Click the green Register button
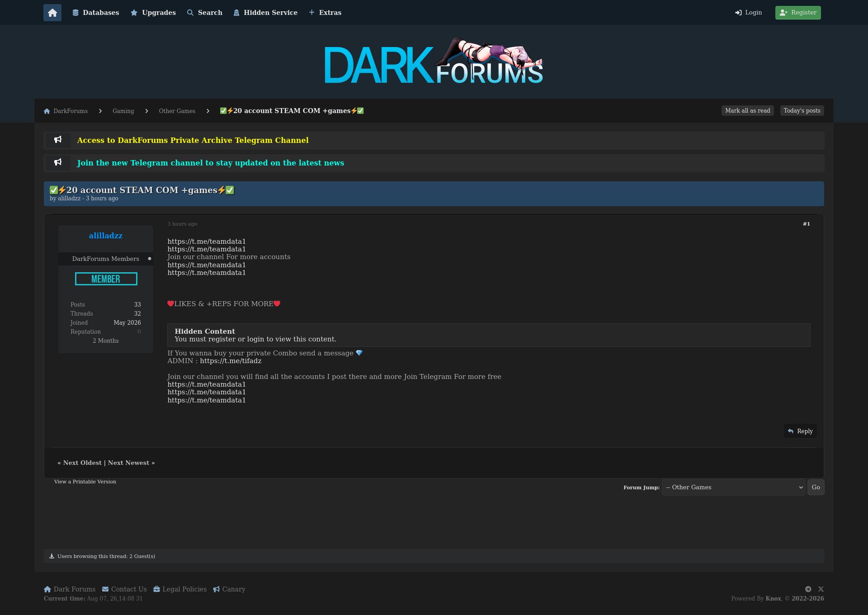This screenshot has height=615, width=868. 798,13
